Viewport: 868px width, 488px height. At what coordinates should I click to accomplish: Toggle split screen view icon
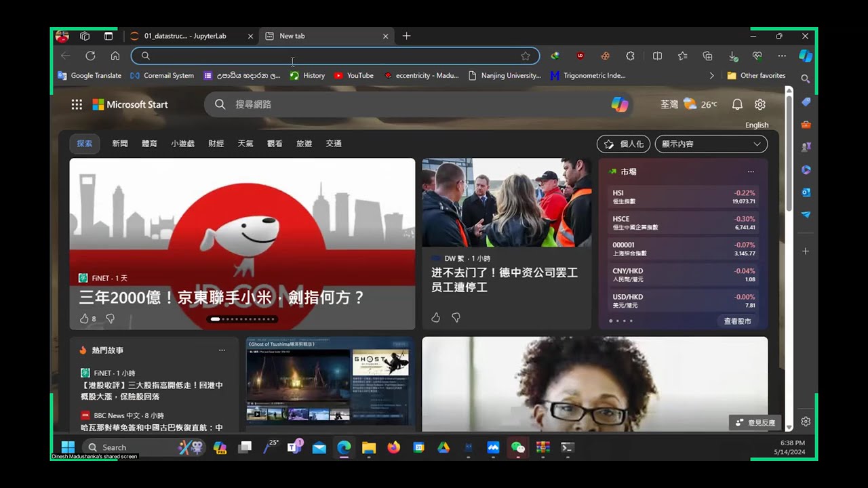657,56
